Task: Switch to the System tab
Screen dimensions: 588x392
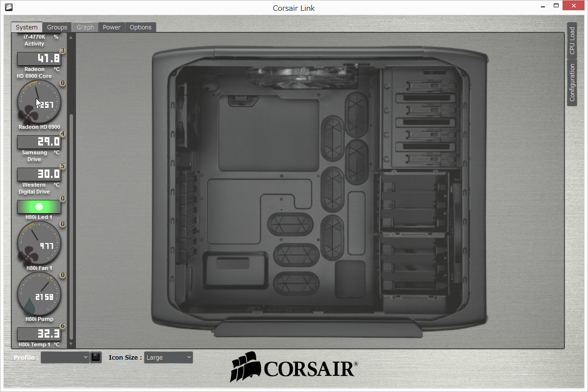Action: tap(26, 27)
